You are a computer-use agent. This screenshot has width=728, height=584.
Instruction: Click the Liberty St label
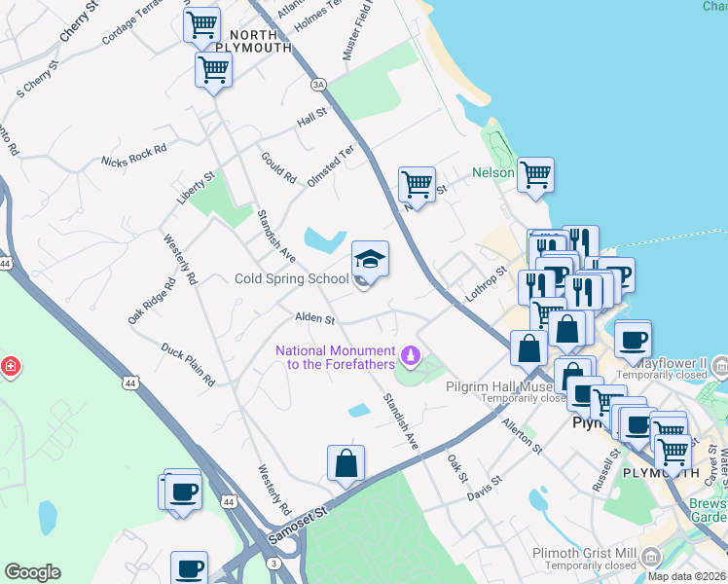(x=196, y=188)
